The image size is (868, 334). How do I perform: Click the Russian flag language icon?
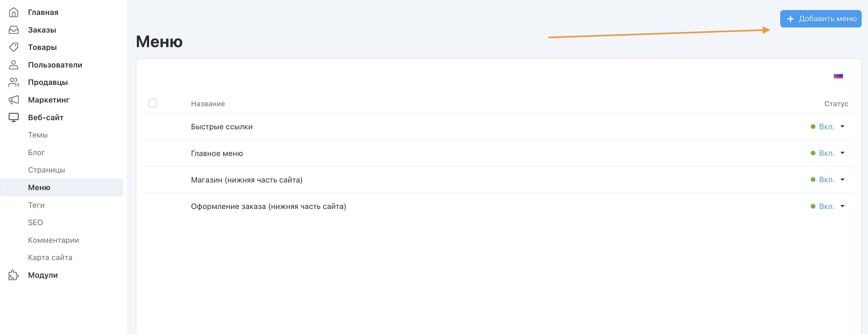[838, 76]
